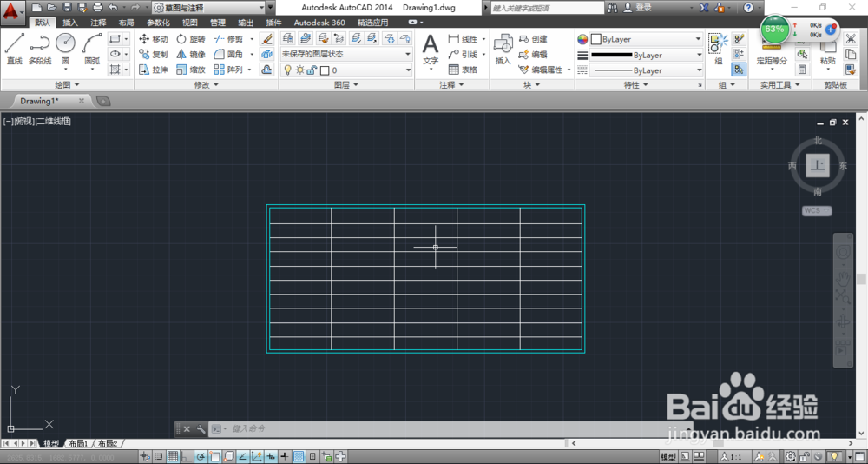This screenshot has height=464, width=868.
Task: Click the 引线 leader button
Action: pyautogui.click(x=464, y=55)
